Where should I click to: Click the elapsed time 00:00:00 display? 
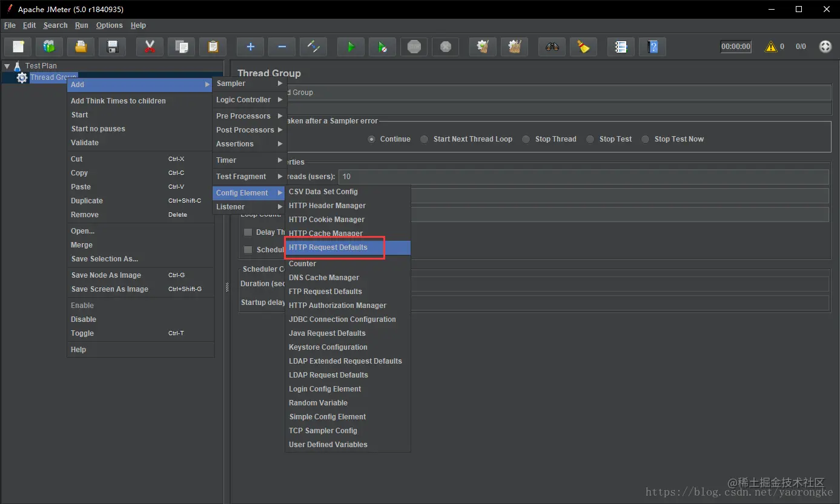(736, 47)
